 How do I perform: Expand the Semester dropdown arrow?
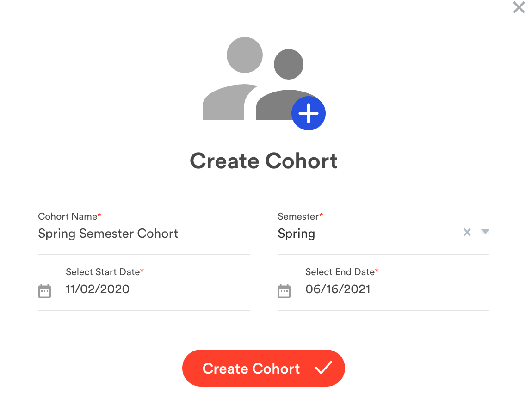[x=485, y=232]
